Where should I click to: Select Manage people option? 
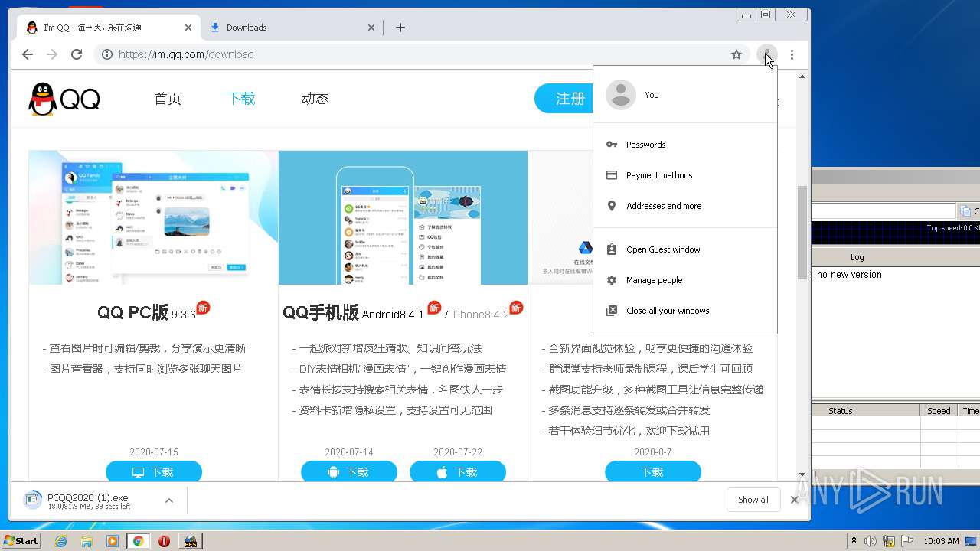[x=685, y=280]
